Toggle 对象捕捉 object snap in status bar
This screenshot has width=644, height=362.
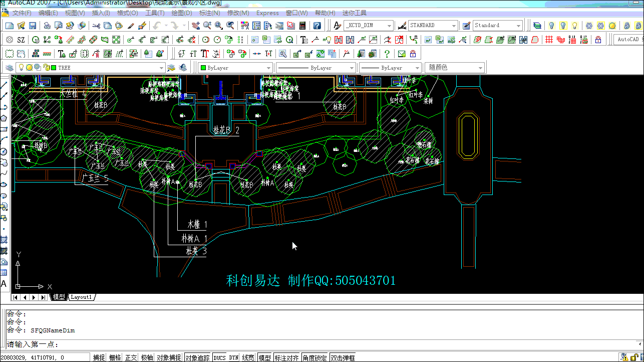[169, 357]
